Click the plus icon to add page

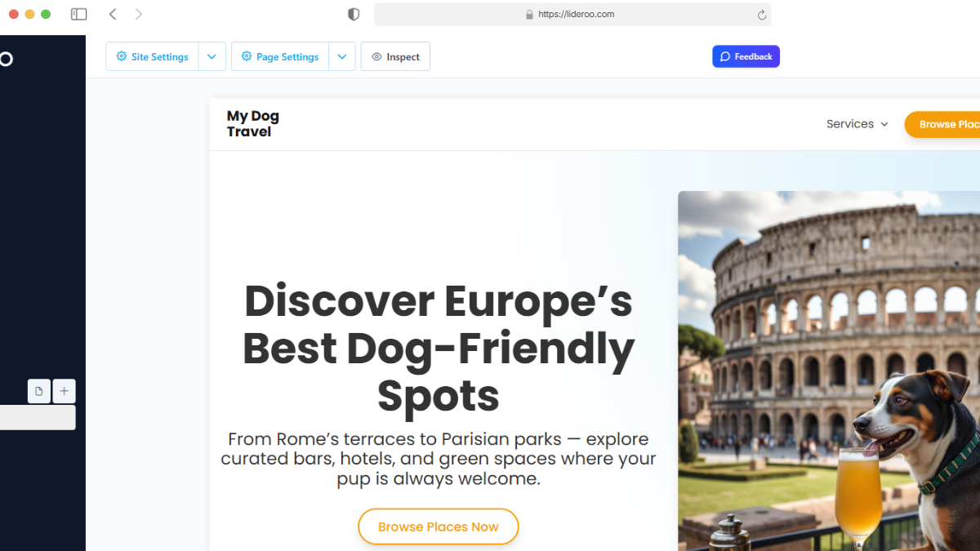click(65, 392)
